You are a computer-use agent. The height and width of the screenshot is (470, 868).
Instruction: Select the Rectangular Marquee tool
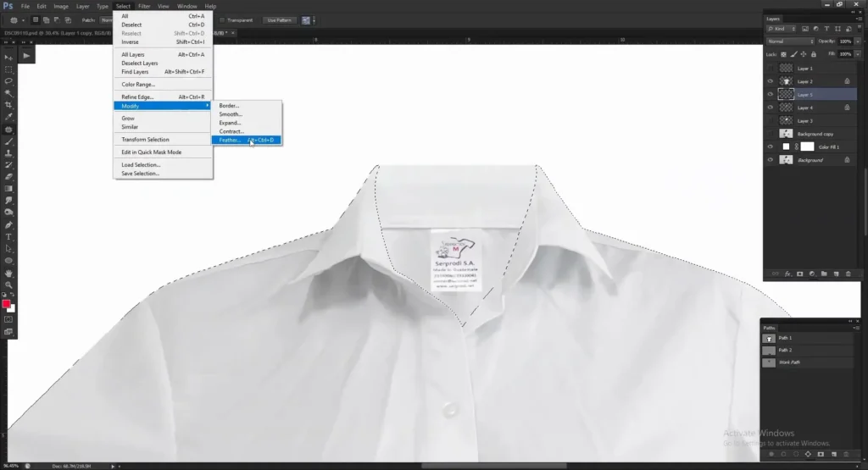pos(8,69)
